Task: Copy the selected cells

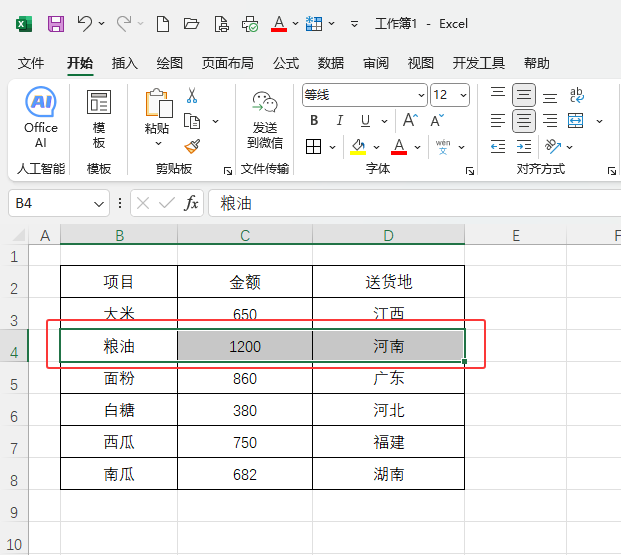Action: coord(192,121)
